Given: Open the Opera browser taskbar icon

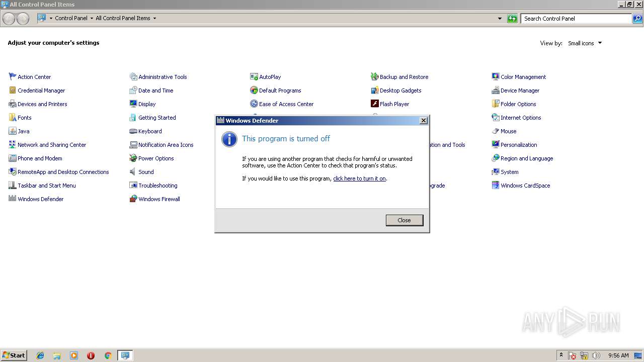Looking at the screenshot, I should pos(91,355).
